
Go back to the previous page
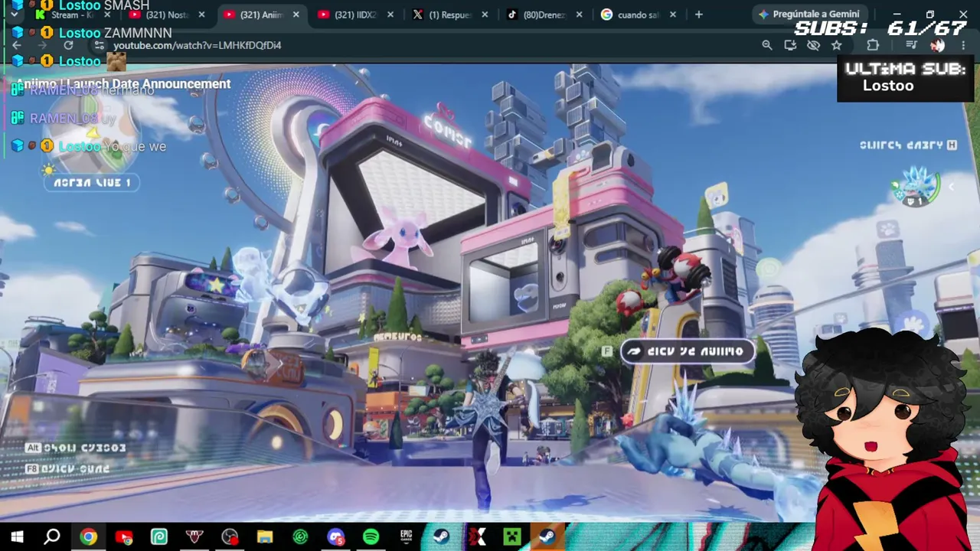click(x=17, y=45)
